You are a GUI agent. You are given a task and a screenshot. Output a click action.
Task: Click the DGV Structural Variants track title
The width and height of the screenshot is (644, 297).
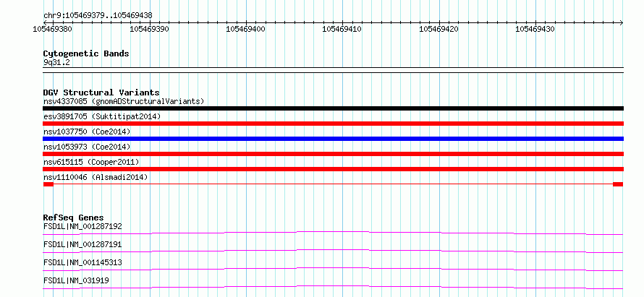101,92
